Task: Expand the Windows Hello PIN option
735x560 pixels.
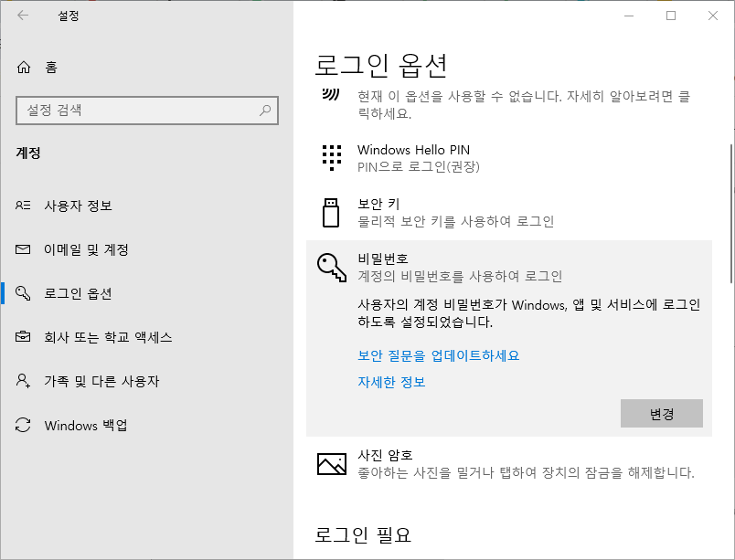Action: [509, 158]
